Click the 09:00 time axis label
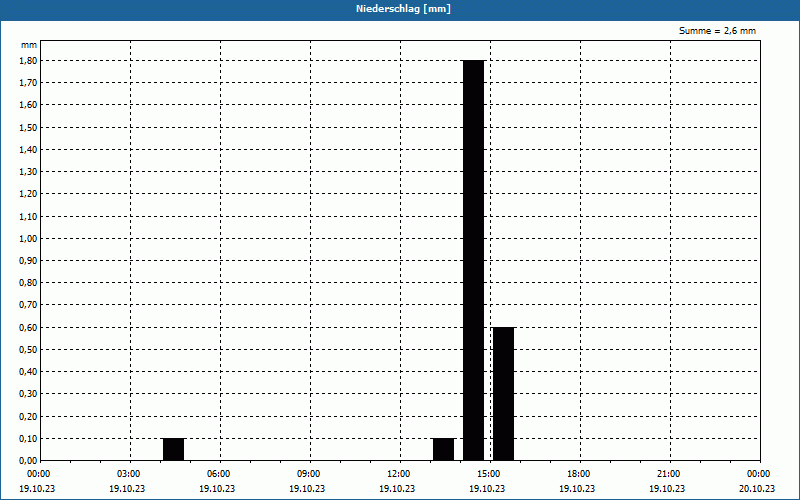The width and height of the screenshot is (800, 500). [x=309, y=474]
